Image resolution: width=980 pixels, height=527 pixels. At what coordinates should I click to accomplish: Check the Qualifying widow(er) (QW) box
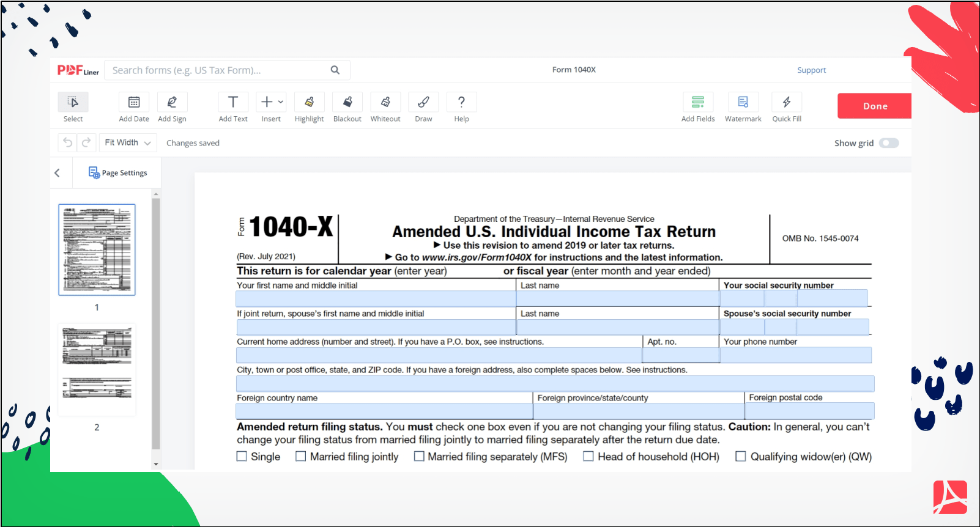741,456
